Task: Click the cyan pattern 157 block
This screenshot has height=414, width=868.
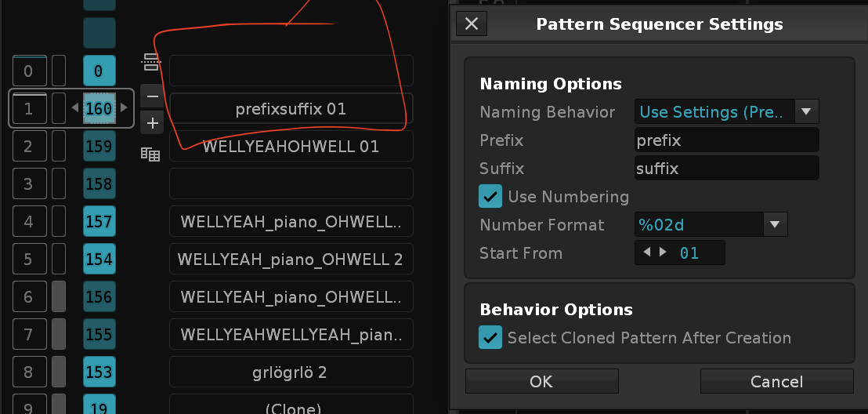Action: pos(99,222)
